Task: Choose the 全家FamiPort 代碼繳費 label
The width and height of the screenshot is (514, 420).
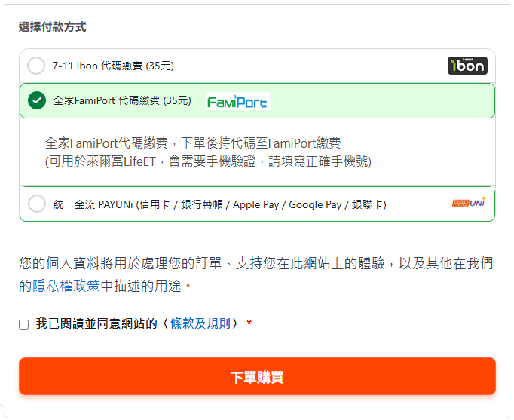Action: [122, 100]
